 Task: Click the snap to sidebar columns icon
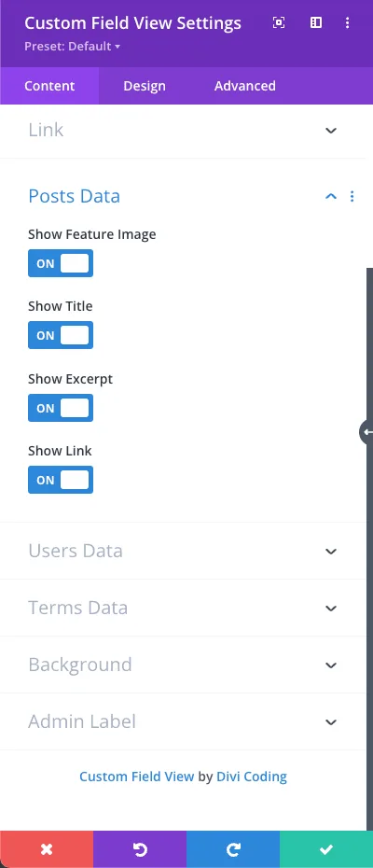pos(316,22)
